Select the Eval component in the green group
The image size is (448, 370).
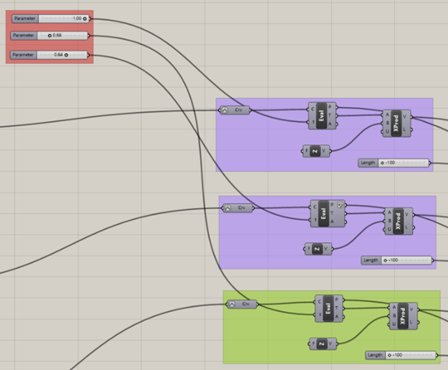328,308
